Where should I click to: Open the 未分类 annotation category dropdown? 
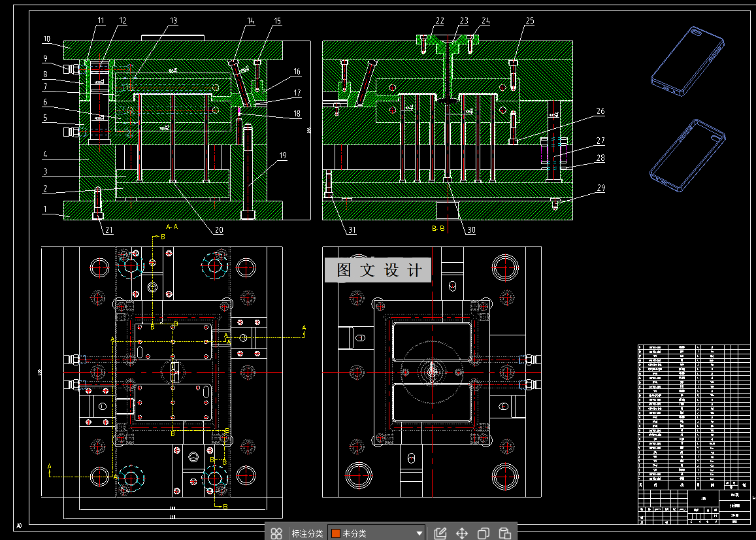pos(376,533)
